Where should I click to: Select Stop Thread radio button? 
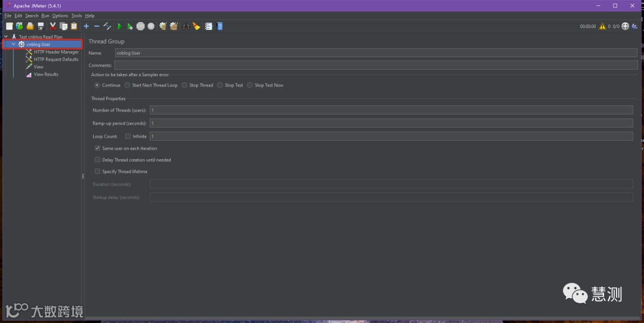(184, 85)
